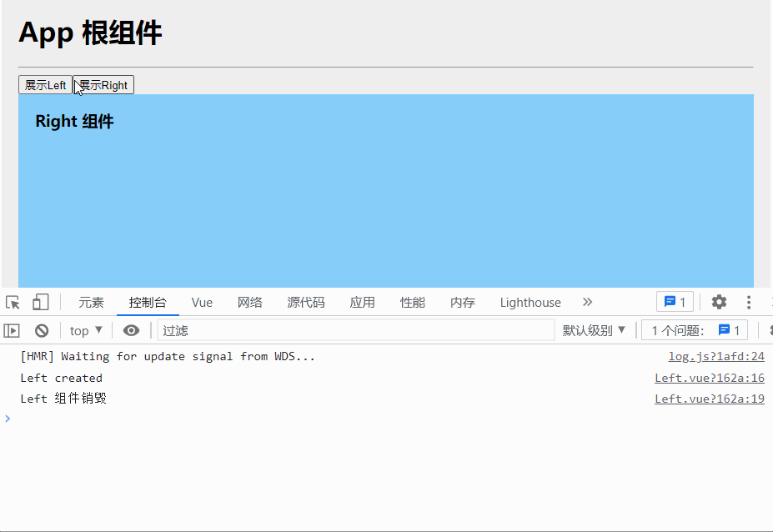Click the 'App 根组件' heading
This screenshot has width=773, height=532.
tap(90, 33)
